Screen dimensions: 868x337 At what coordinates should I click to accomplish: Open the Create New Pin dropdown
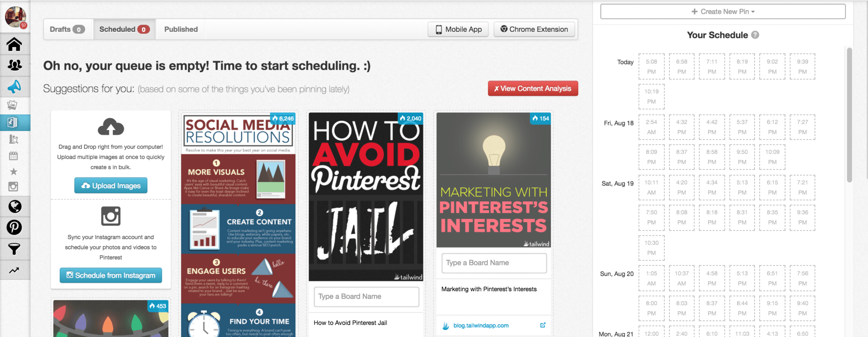[723, 11]
